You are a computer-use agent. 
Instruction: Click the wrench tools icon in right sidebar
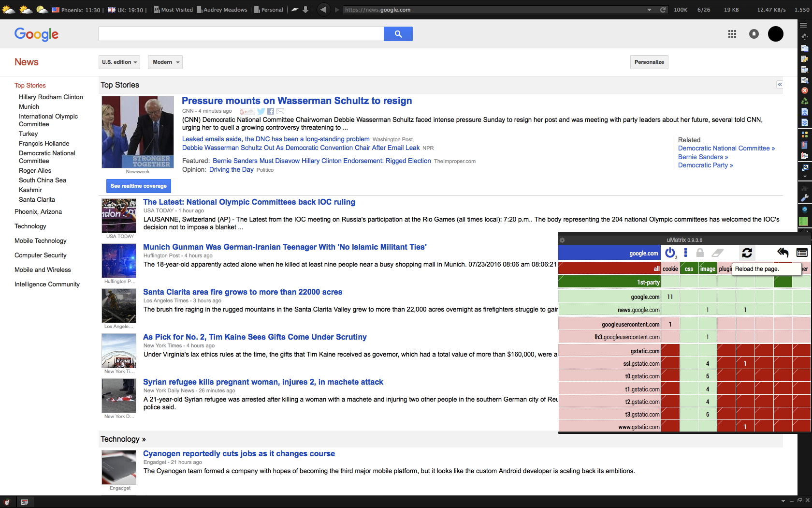click(805, 198)
